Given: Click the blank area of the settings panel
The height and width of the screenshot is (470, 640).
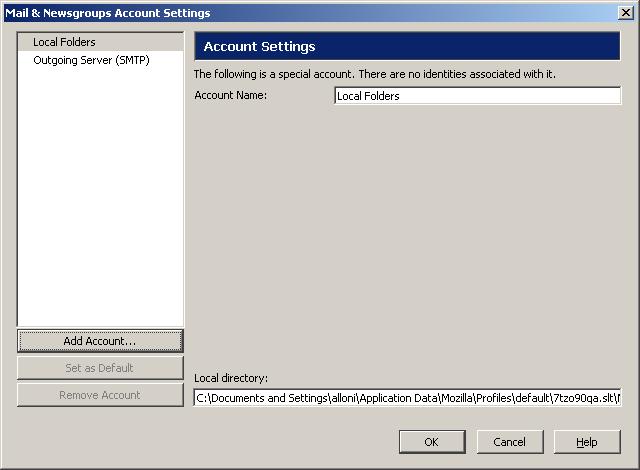Looking at the screenshot, I should click(406, 240).
